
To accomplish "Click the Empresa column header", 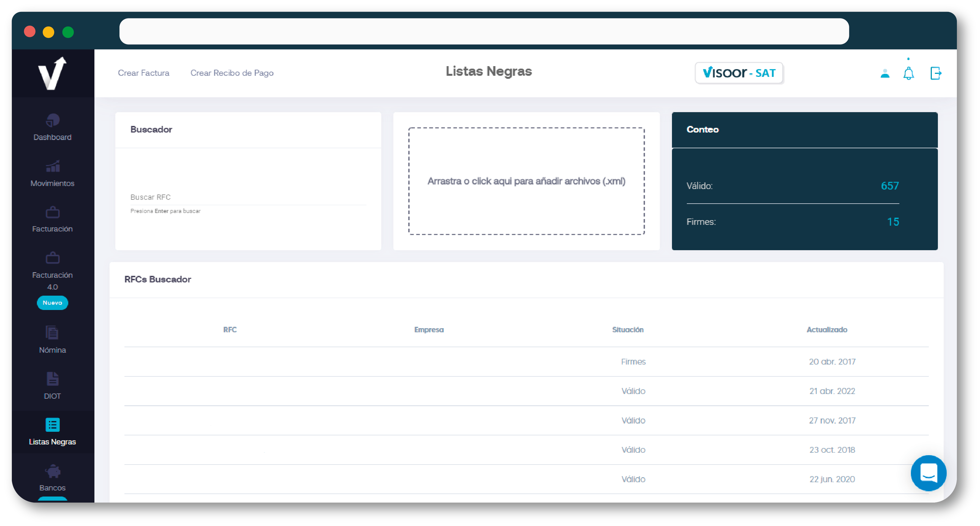I will click(429, 330).
